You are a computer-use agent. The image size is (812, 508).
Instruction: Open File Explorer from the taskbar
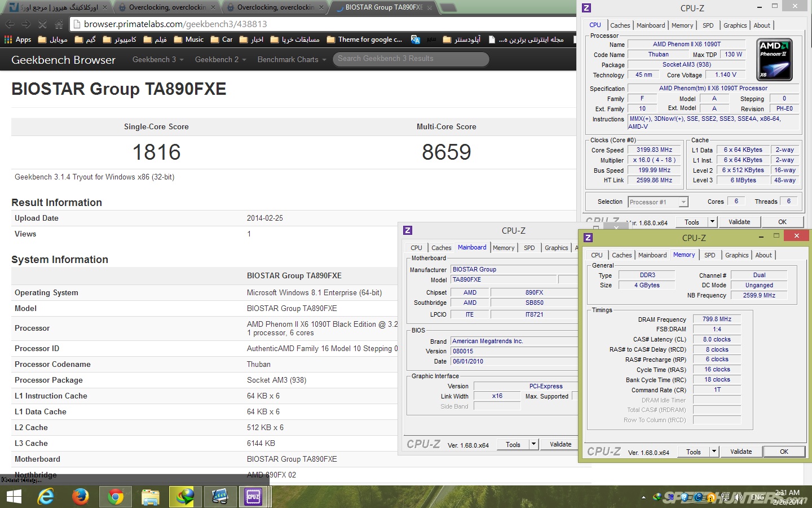(150, 497)
